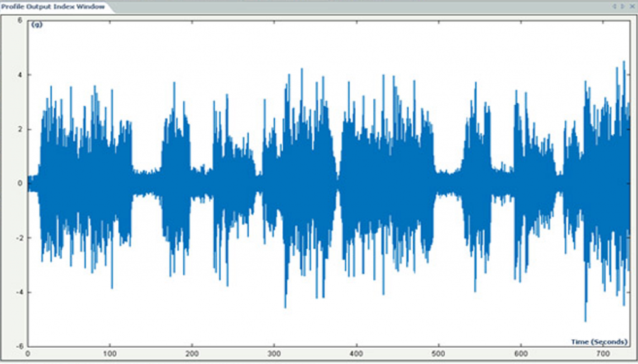Image resolution: width=638 pixels, height=364 pixels.
Task: Click the window title bar
Action: pyautogui.click(x=312, y=6)
